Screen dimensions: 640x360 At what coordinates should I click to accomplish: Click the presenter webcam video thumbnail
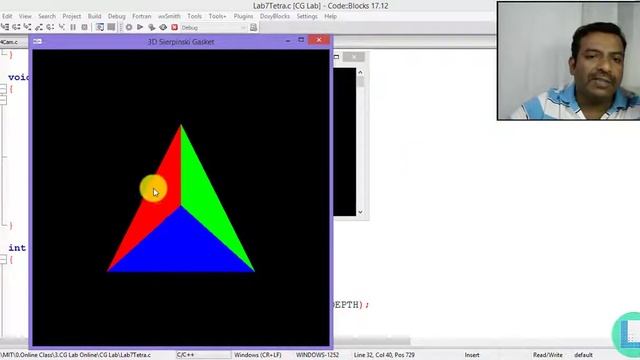[569, 60]
